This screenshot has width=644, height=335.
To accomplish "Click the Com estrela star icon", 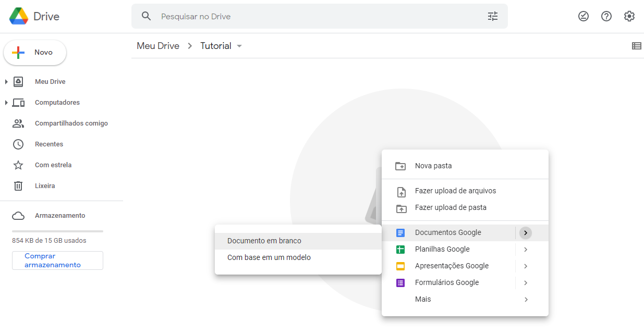I will 18,165.
